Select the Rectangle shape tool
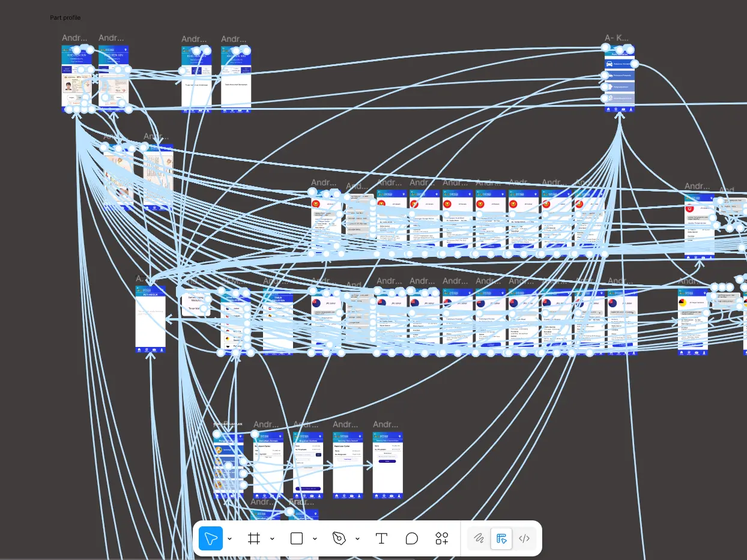The height and width of the screenshot is (560, 747). point(297,538)
